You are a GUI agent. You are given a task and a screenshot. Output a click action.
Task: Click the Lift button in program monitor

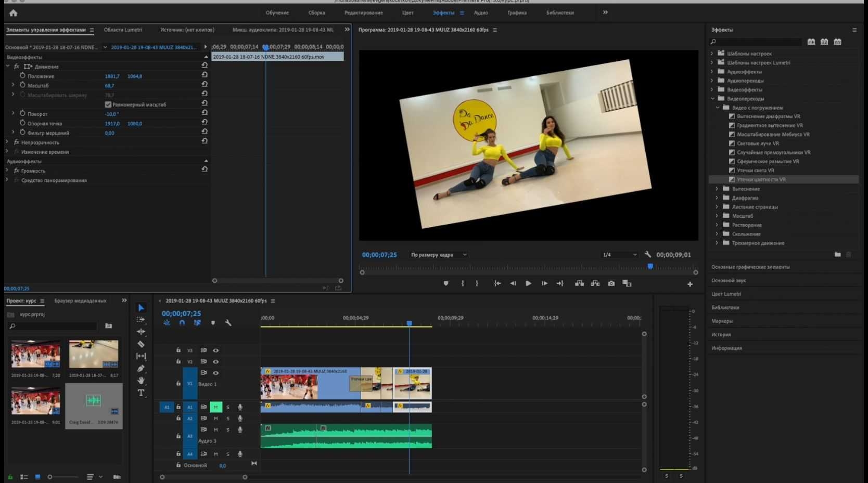579,283
